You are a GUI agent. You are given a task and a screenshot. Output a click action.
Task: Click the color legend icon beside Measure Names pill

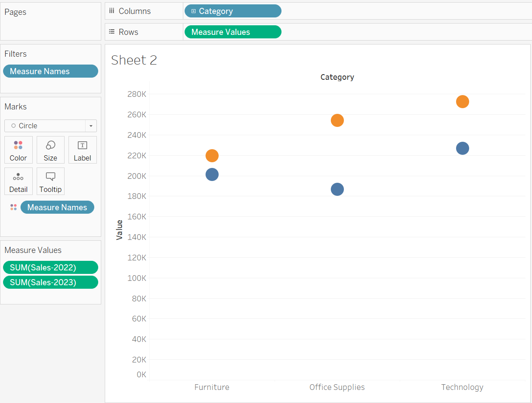tap(13, 207)
